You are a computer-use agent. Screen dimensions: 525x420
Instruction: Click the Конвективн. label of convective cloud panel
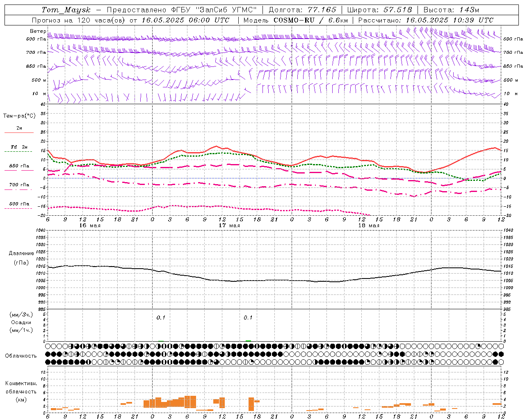[x=21, y=383]
